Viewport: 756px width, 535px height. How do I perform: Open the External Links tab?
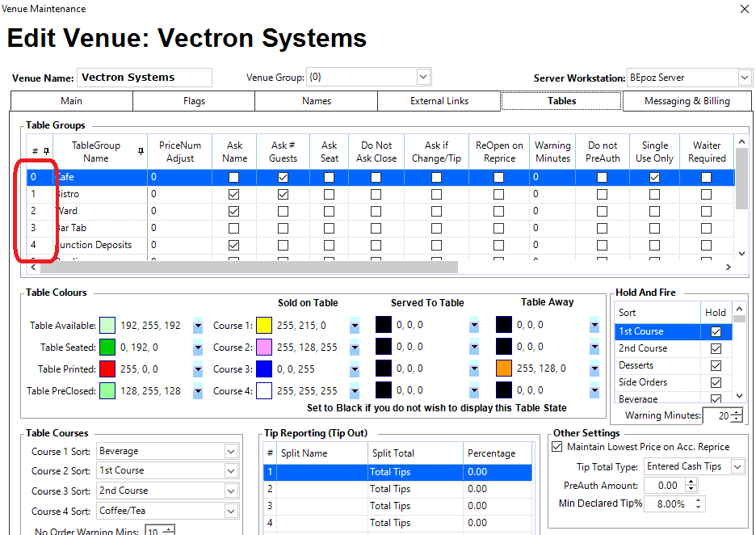tap(439, 101)
